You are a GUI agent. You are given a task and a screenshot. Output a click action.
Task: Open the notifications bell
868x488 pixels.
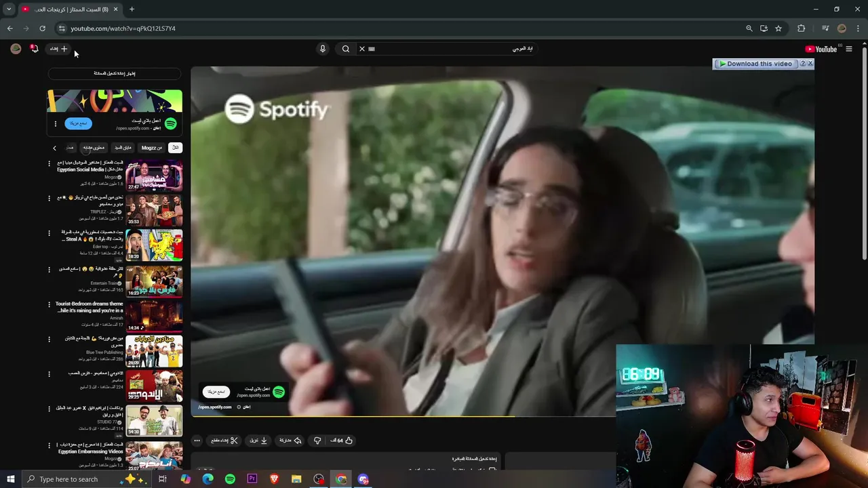[35, 49]
